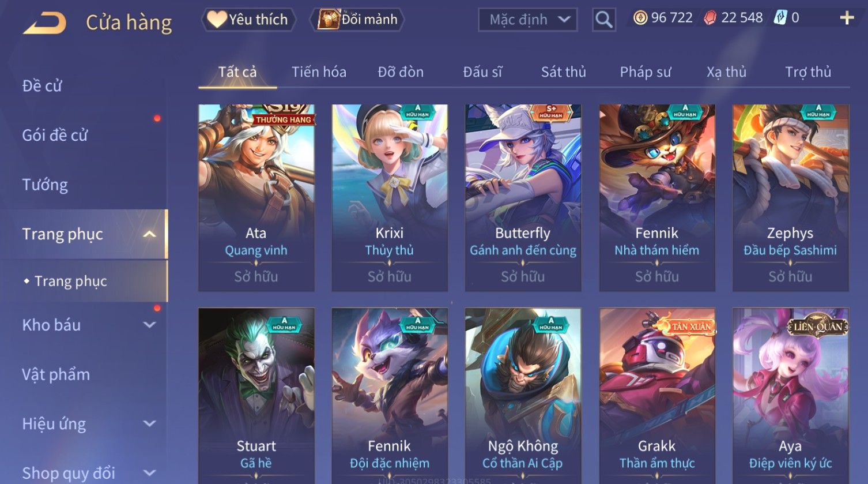Select the Tiến hóa tab
The width and height of the screenshot is (868, 484).
319,72
